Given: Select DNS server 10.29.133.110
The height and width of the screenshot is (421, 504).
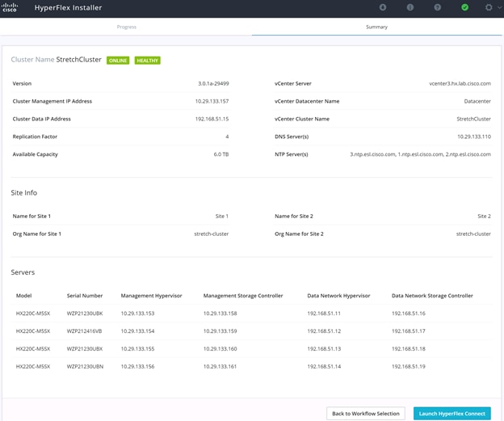Looking at the screenshot, I should tap(474, 137).
